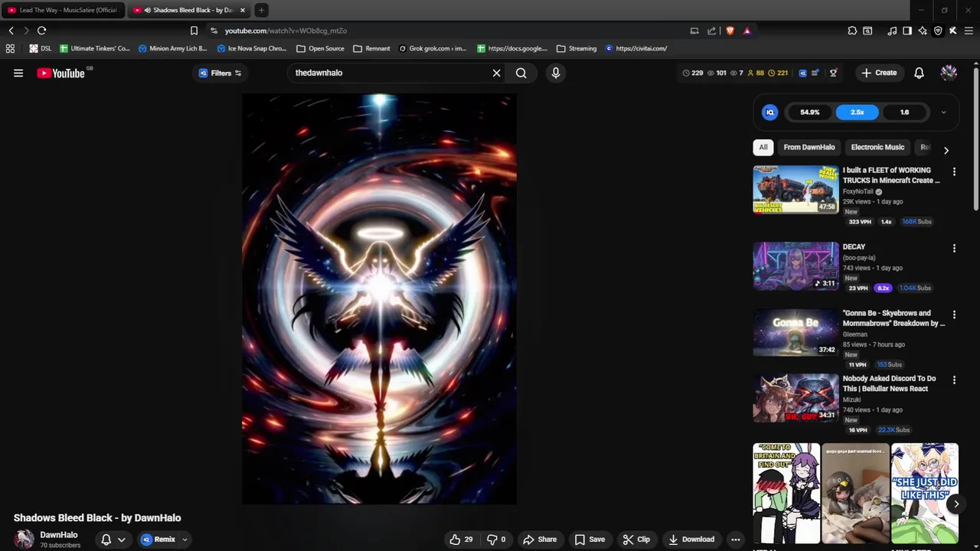The height and width of the screenshot is (551, 980).
Task: Reload the page
Action: [41, 31]
